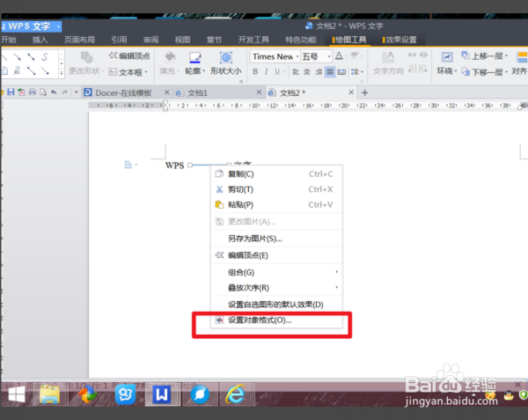
Task: Select Paste (粘贴) in the context menu
Action: click(276, 204)
